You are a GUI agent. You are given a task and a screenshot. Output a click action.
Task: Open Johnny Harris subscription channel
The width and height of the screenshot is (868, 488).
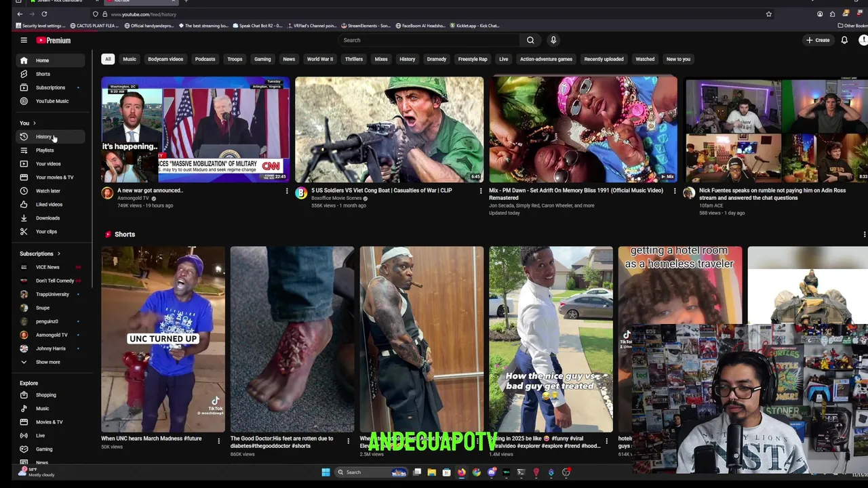point(52,348)
